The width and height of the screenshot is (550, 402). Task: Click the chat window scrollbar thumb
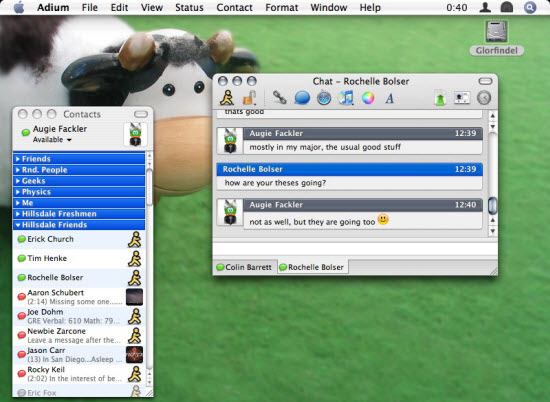pos(492,206)
